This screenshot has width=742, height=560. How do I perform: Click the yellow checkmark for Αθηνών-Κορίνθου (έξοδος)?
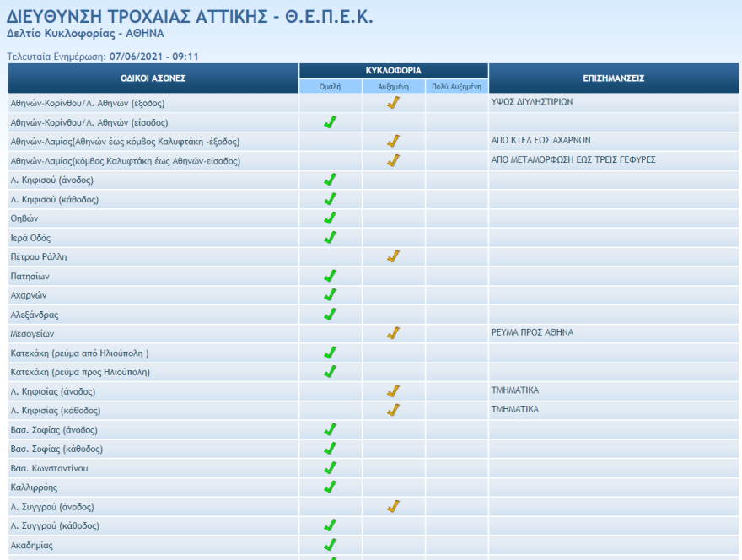pyautogui.click(x=393, y=103)
